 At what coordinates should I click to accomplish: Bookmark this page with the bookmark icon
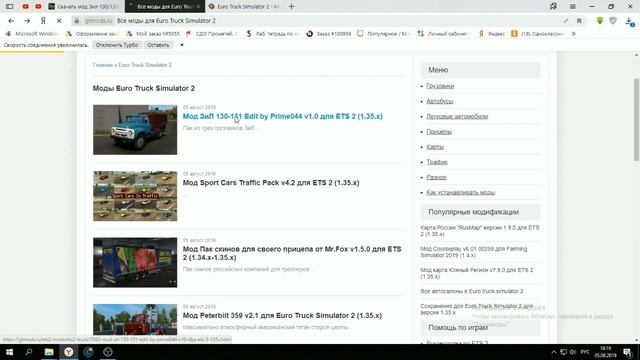coord(579,20)
